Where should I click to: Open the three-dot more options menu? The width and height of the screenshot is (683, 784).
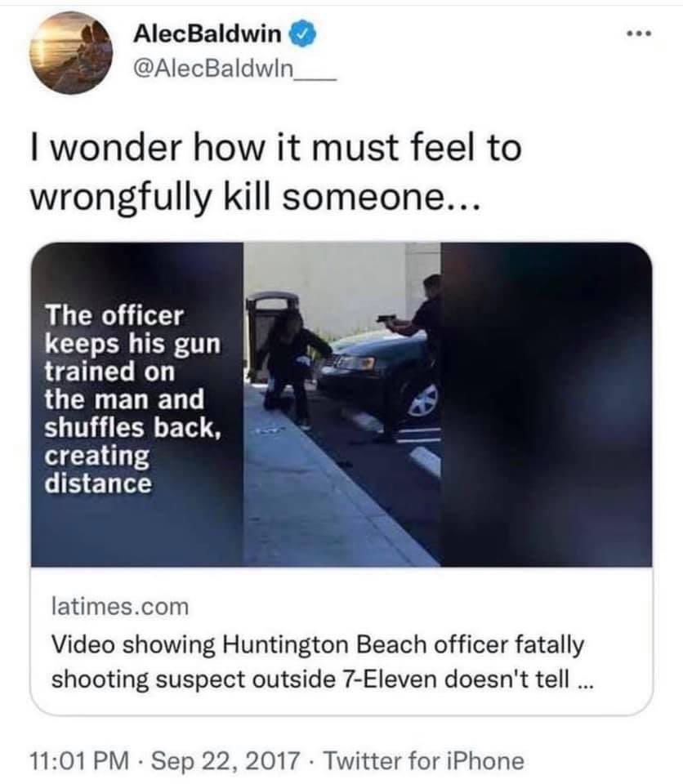[640, 34]
